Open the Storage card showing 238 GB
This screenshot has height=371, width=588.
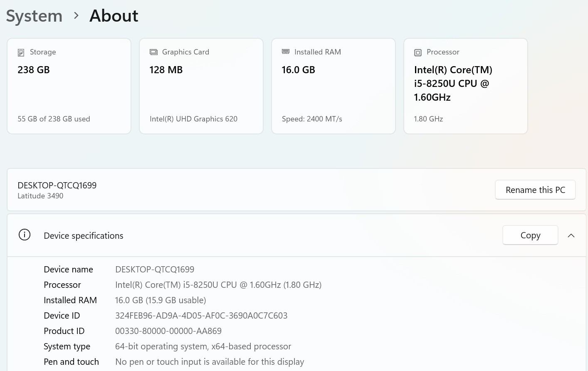point(69,86)
